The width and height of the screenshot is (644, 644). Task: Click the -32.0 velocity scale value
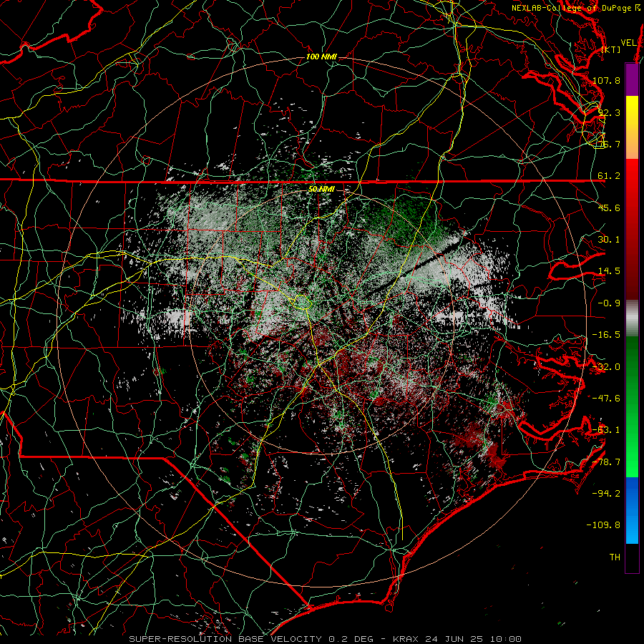606,367
